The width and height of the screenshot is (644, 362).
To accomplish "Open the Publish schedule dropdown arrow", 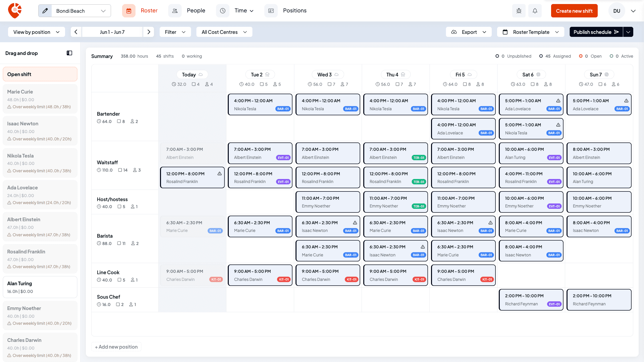I will tap(628, 32).
